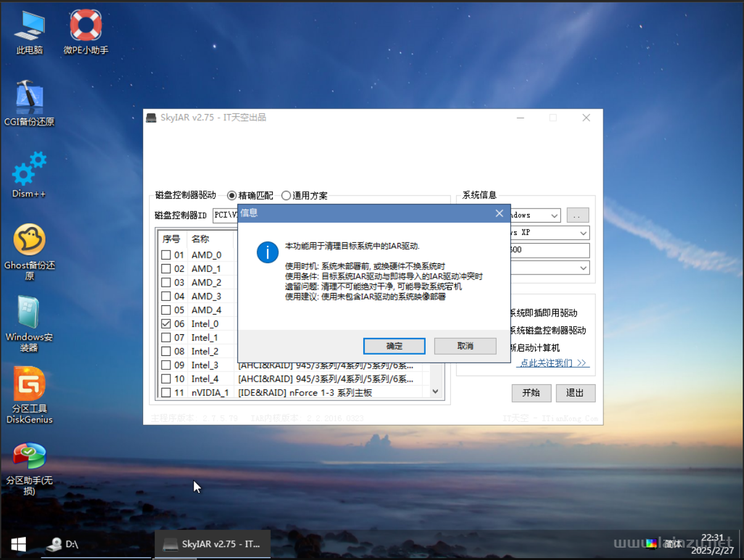Cancel the dialog with 取消
Image resolution: width=744 pixels, height=560 pixels.
[x=465, y=346]
